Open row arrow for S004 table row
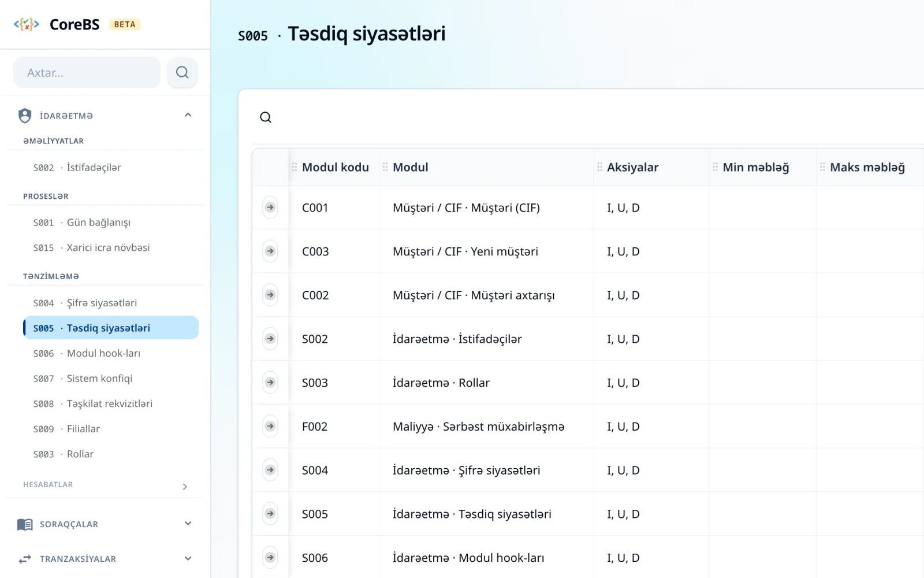 270,470
